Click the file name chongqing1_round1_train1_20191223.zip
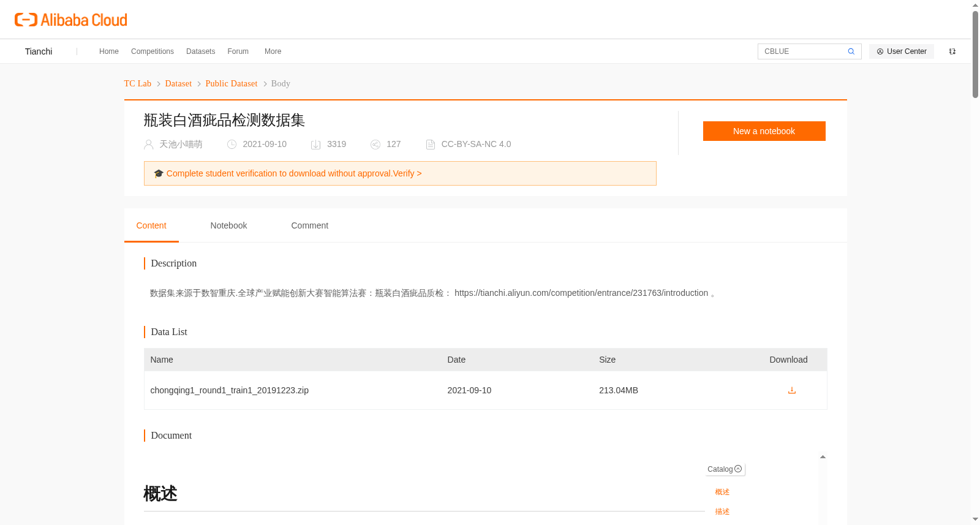This screenshot has width=980, height=525. 230,390
